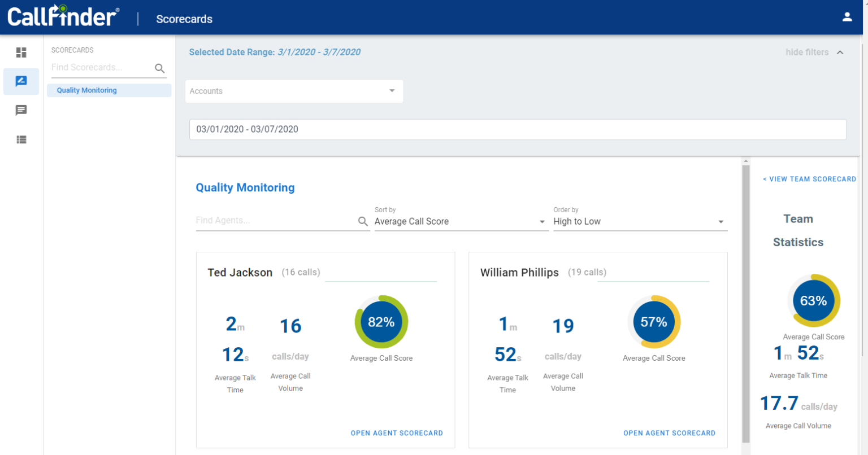Viewport: 868px width, 455px height.
Task: Open the chat messages icon in sidebar
Action: (x=21, y=110)
